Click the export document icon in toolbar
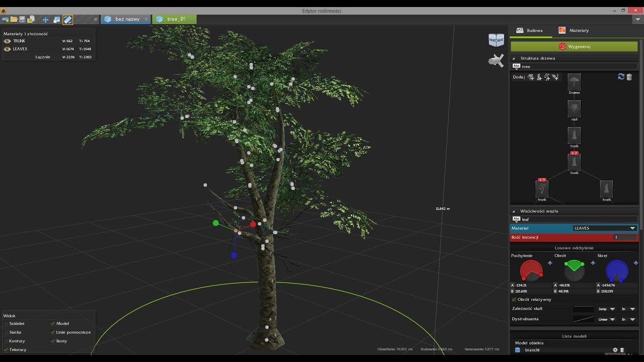Viewport: 644px width, 362px height. (31, 19)
